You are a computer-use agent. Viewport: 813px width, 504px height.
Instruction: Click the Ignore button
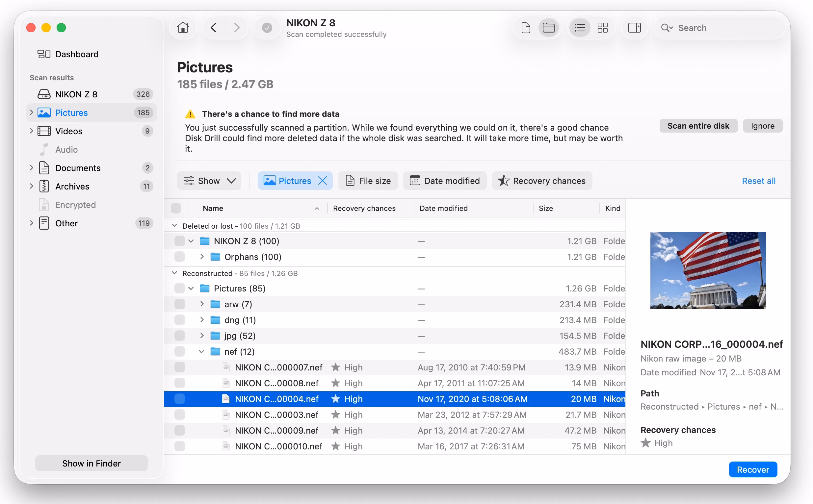point(763,126)
